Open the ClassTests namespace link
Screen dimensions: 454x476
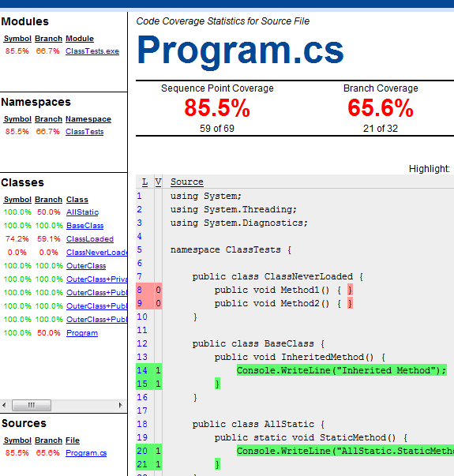click(84, 132)
